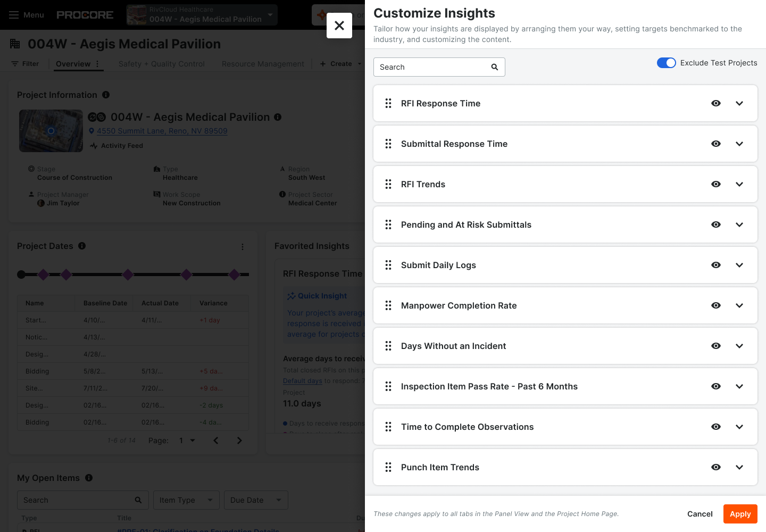Viewport: 766px width, 532px height.
Task: Expand the RFI Trends insight settings
Action: 739,184
